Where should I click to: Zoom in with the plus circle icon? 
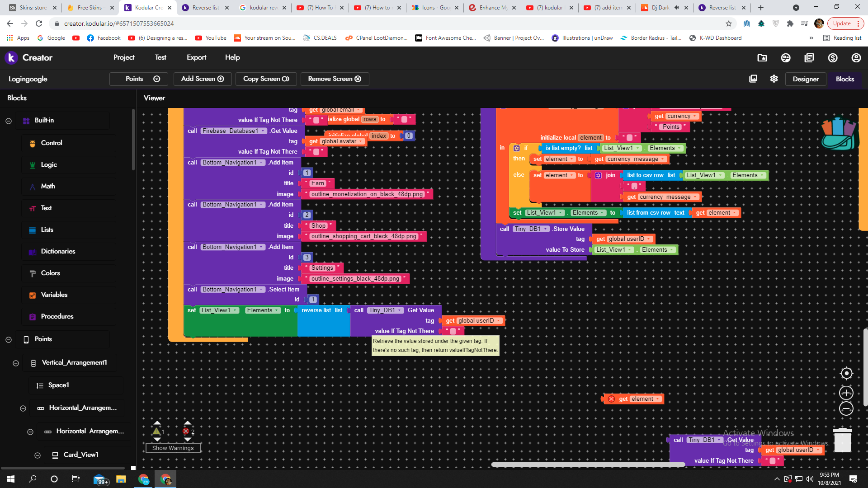point(846,393)
